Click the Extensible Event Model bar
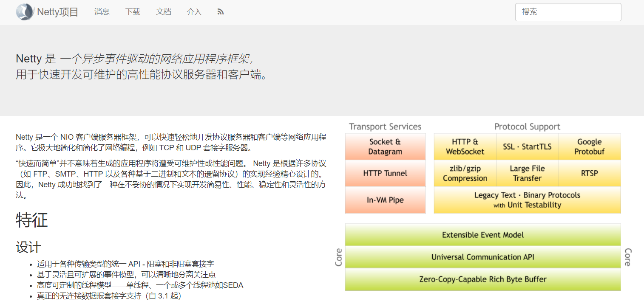644x304 pixels. click(x=483, y=235)
